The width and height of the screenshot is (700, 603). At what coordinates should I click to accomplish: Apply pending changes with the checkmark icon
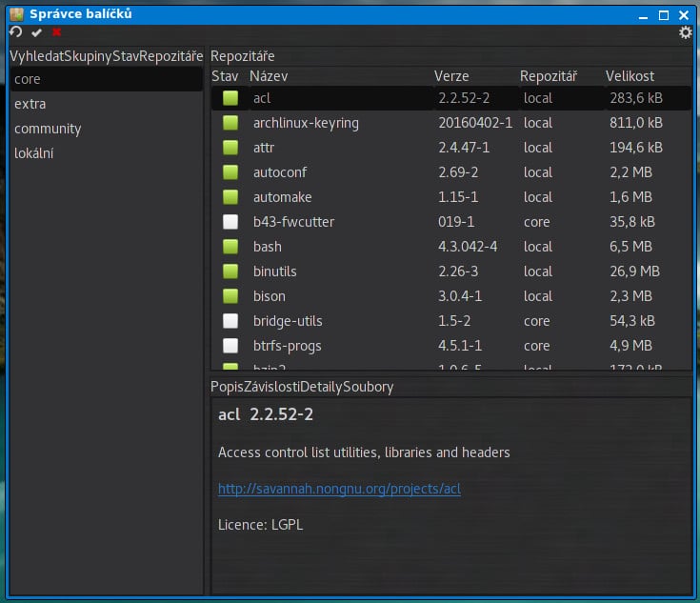(x=37, y=32)
